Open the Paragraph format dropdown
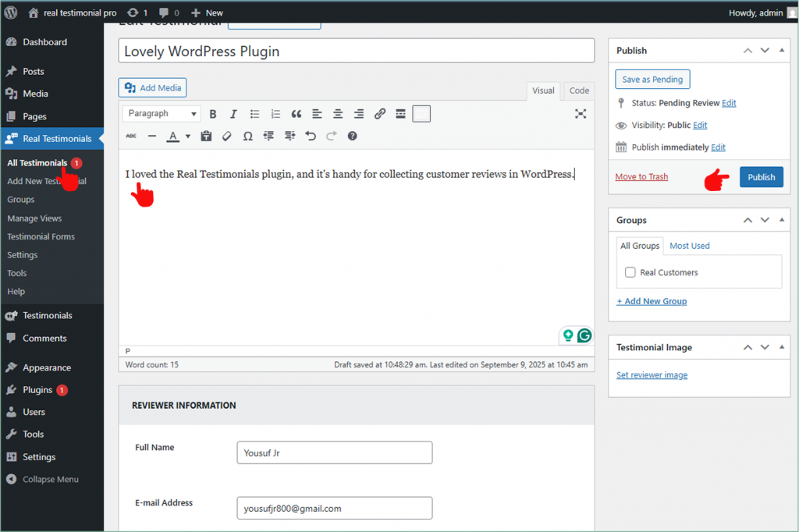799x532 pixels. (161, 114)
